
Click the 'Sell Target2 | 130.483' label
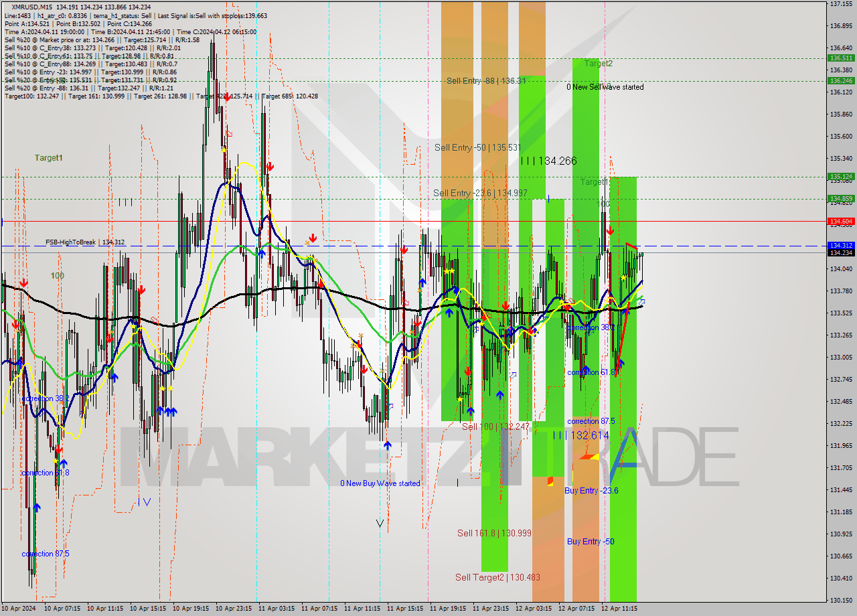click(x=497, y=577)
